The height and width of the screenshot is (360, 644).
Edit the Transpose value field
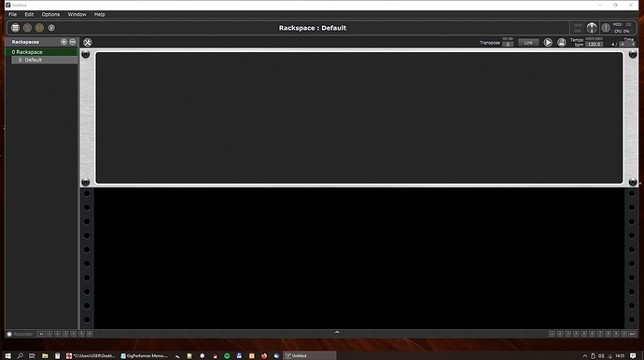(x=508, y=44)
